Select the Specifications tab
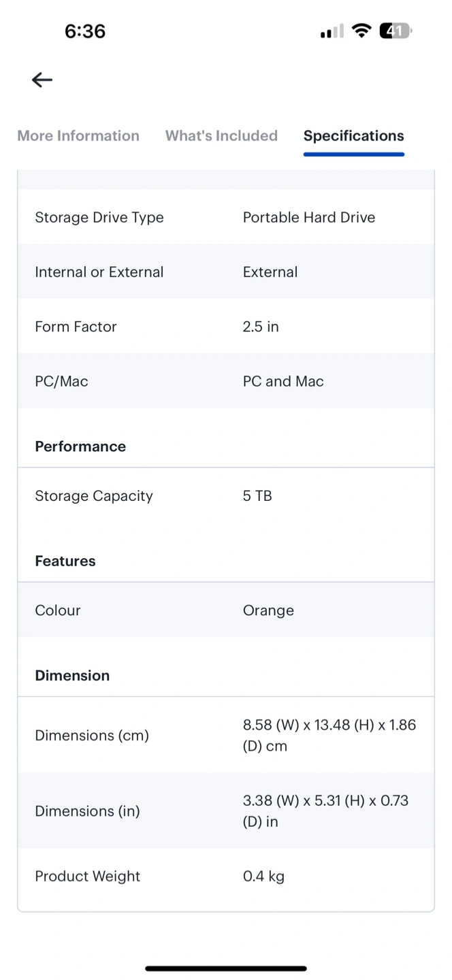 click(x=354, y=135)
